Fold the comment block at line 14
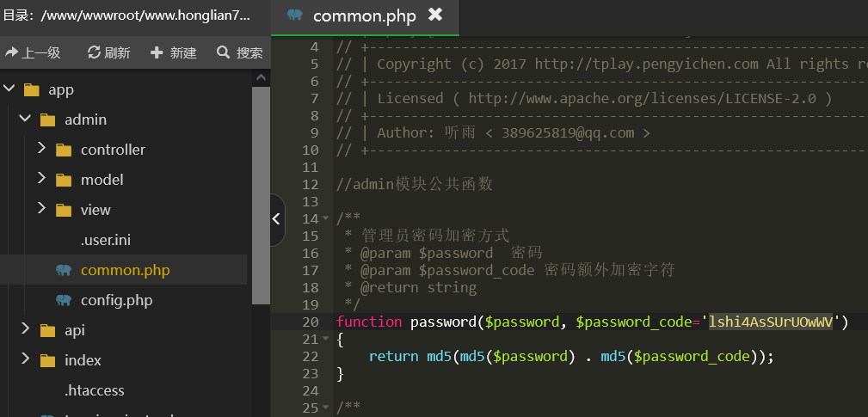This screenshot has width=868, height=417. coord(325,219)
